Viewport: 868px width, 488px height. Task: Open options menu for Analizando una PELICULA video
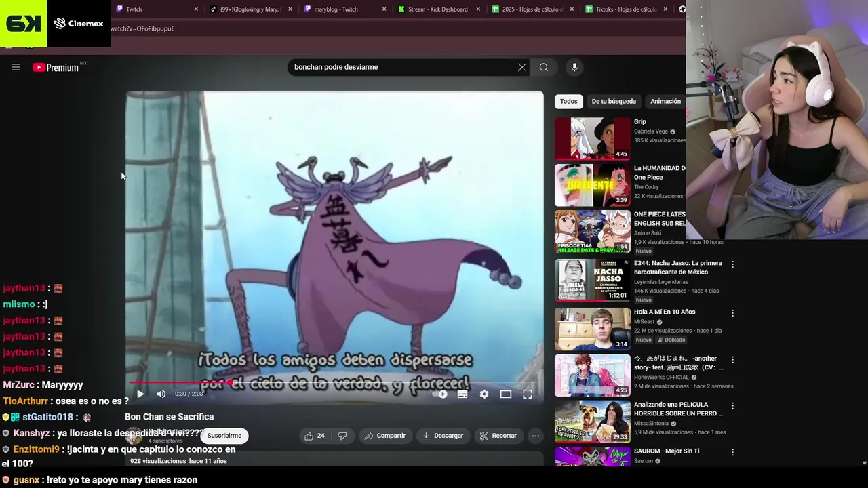pyautogui.click(x=732, y=405)
